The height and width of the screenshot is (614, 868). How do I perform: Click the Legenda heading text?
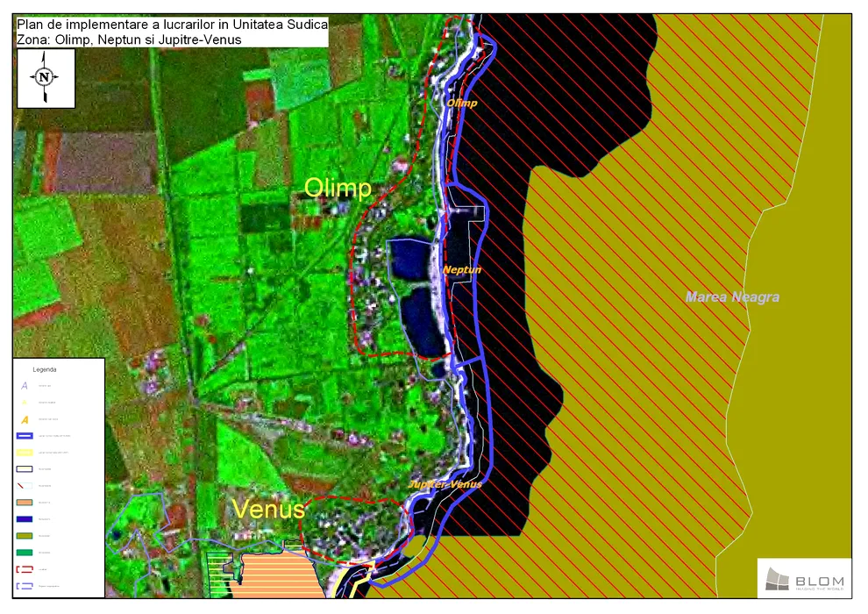click(44, 369)
